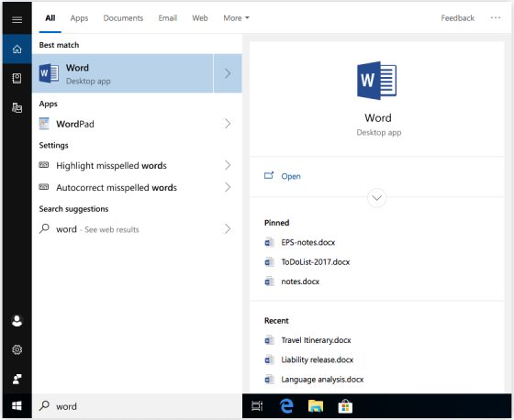Switch to the Documents tab
514x420 pixels.
tap(123, 18)
